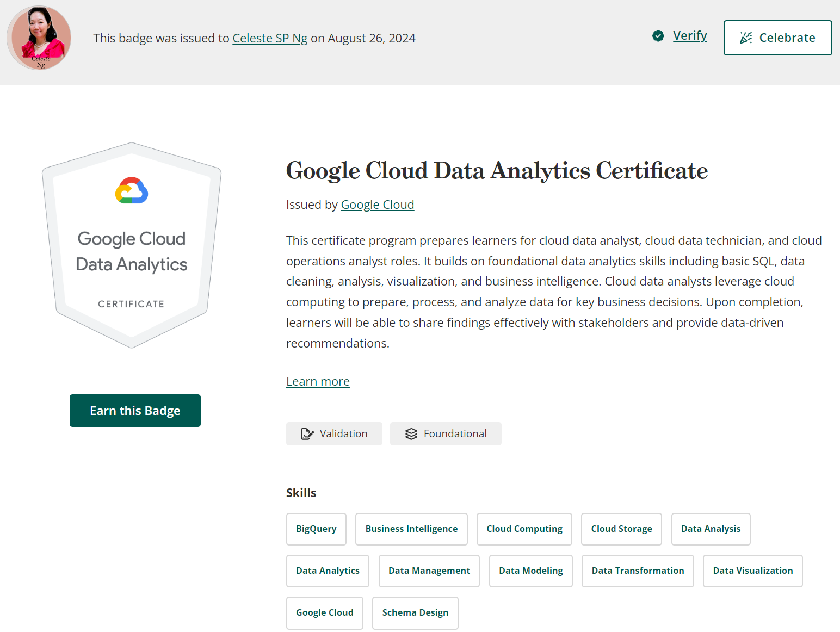Open the Data Analysis skill tag
Image resolution: width=840 pixels, height=632 pixels.
711,529
